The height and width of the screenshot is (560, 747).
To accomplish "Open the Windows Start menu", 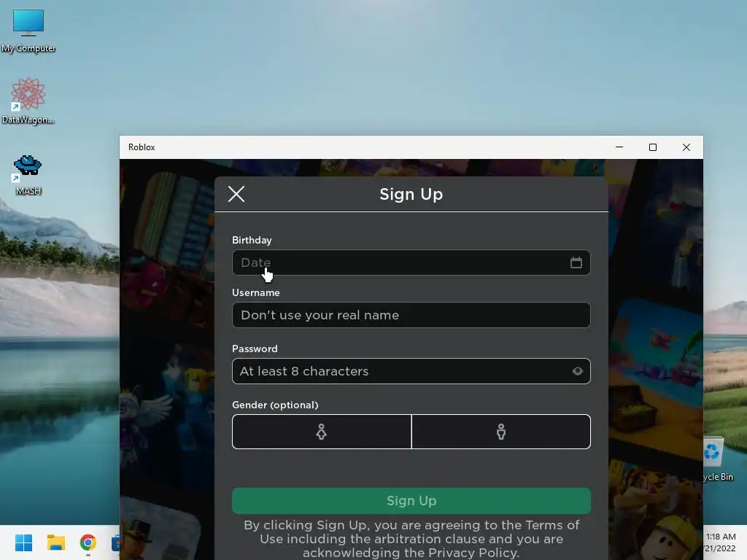I will 23,542.
